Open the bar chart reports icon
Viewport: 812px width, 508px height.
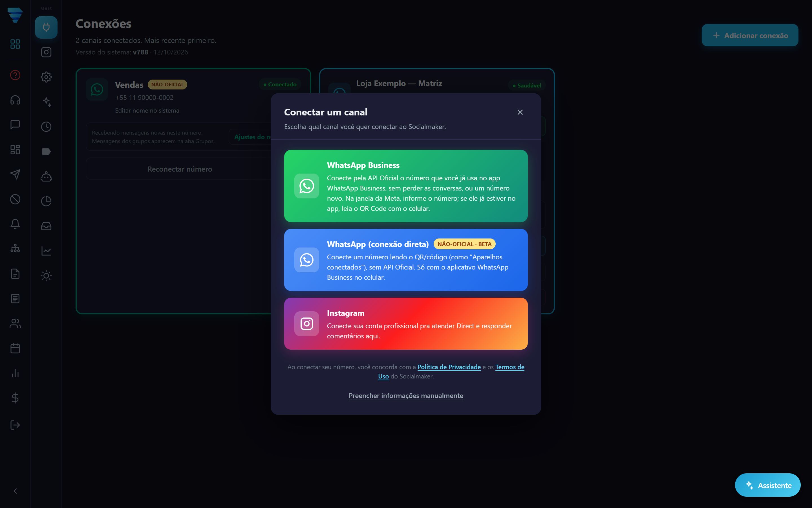click(x=15, y=373)
